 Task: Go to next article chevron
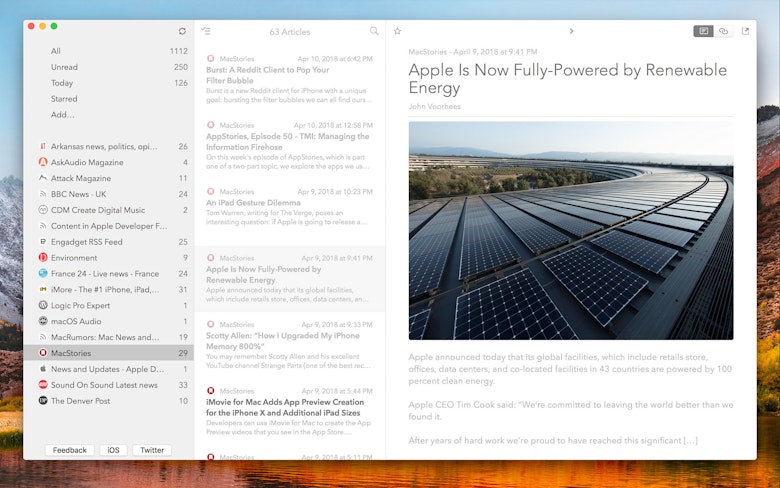pos(572,31)
